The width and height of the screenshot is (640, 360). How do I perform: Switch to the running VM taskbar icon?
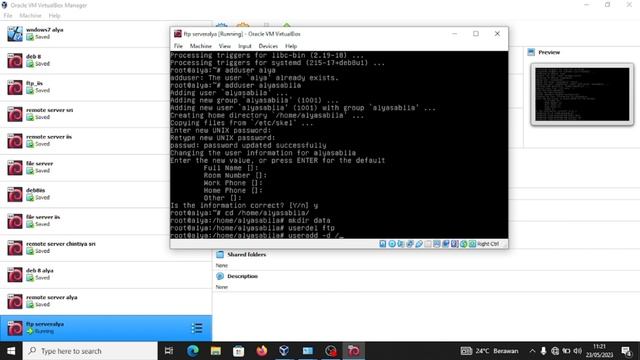(353, 351)
